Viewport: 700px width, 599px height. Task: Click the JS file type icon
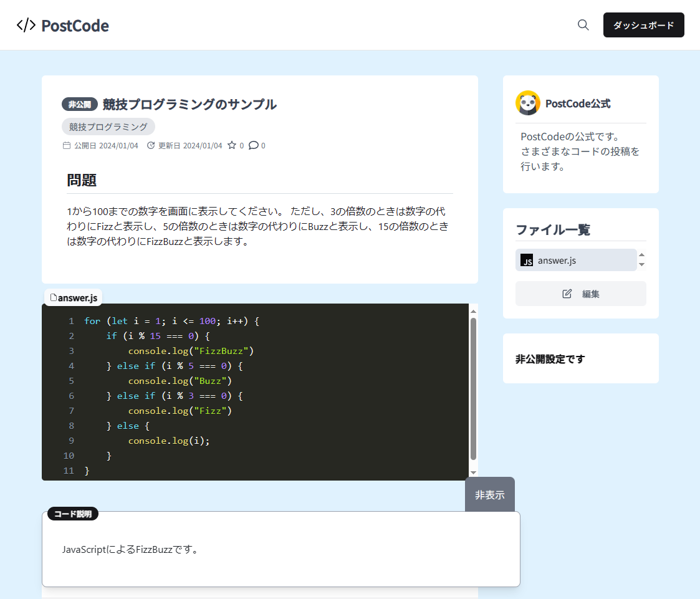[527, 260]
